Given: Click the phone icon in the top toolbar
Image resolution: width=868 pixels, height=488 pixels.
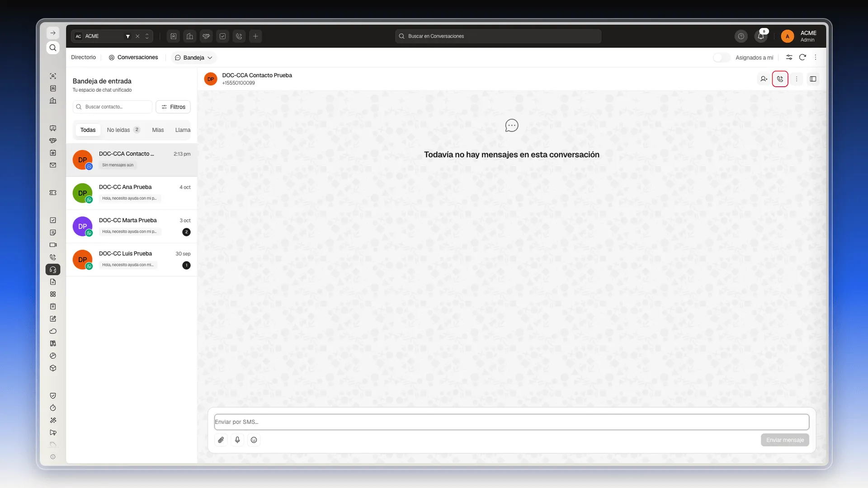Looking at the screenshot, I should pyautogui.click(x=239, y=36).
